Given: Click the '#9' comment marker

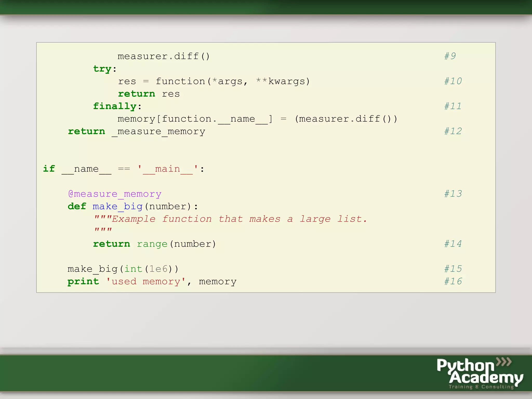Looking at the screenshot, I should [x=450, y=56].
